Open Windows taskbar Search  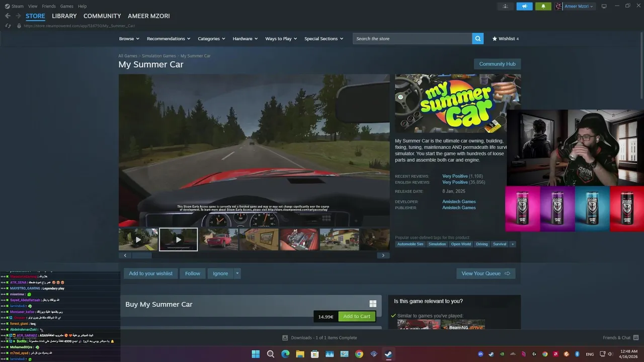271,354
